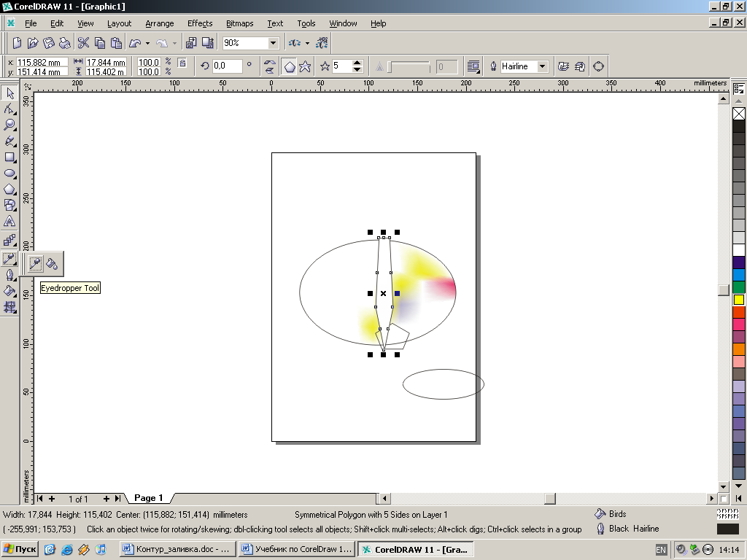Click the Export icon
747x560 pixels.
[208, 43]
